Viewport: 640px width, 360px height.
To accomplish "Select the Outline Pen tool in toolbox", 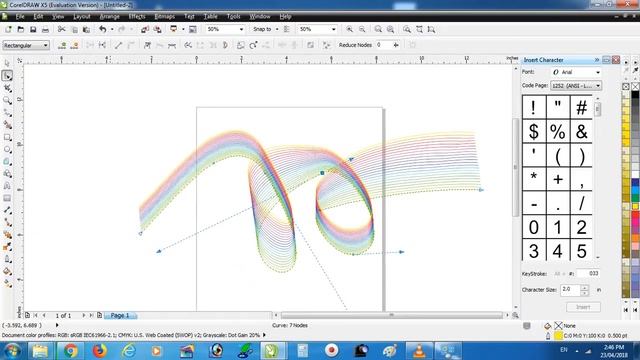I will pyautogui.click(x=7, y=259).
